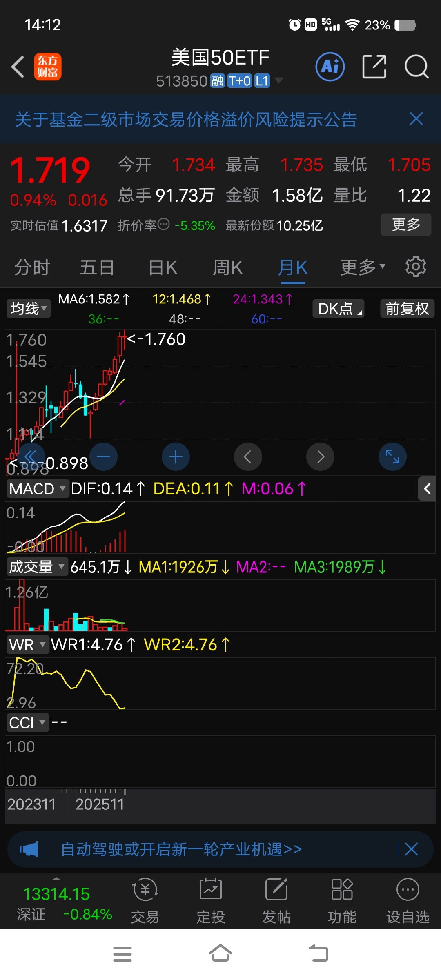The height and width of the screenshot is (980, 441).
Task: Tap the T+0 badge
Action: (x=239, y=81)
